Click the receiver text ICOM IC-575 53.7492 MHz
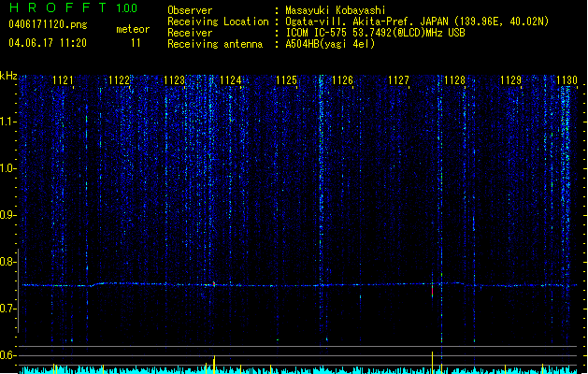Image resolution: width=588 pixels, height=374 pixels. (x=375, y=33)
